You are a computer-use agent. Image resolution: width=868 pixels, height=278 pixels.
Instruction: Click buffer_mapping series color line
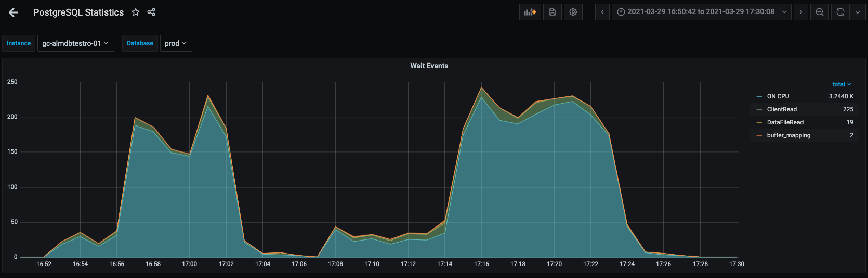tap(759, 135)
